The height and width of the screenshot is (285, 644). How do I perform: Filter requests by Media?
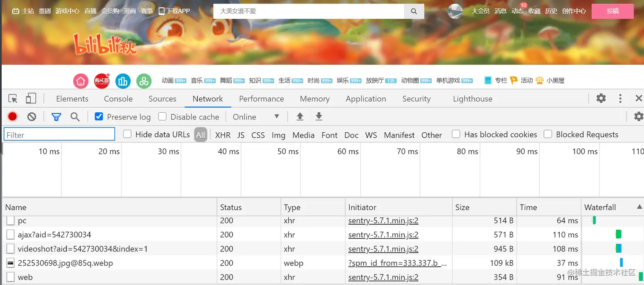303,135
